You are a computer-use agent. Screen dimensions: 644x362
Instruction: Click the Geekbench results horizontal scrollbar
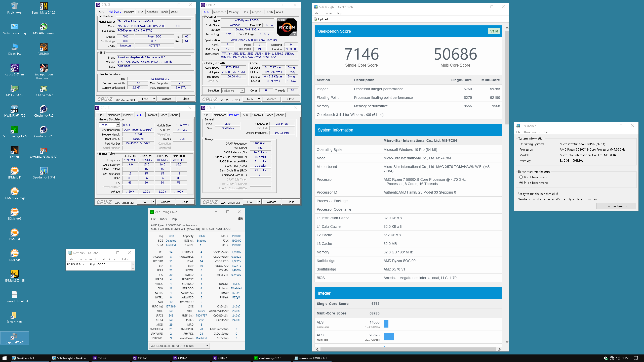point(408,349)
